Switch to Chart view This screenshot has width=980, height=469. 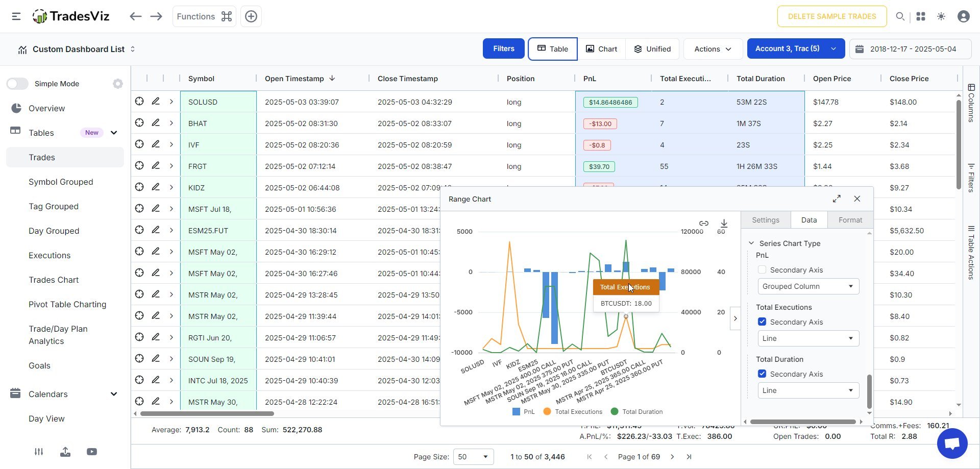point(601,49)
